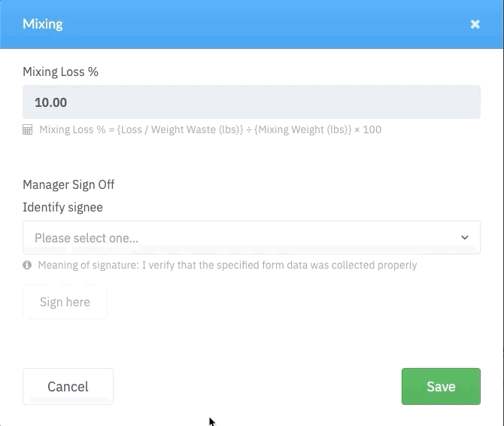Click the "Meaning of signature" help text
Screen dimensions: 504x426
227,265
